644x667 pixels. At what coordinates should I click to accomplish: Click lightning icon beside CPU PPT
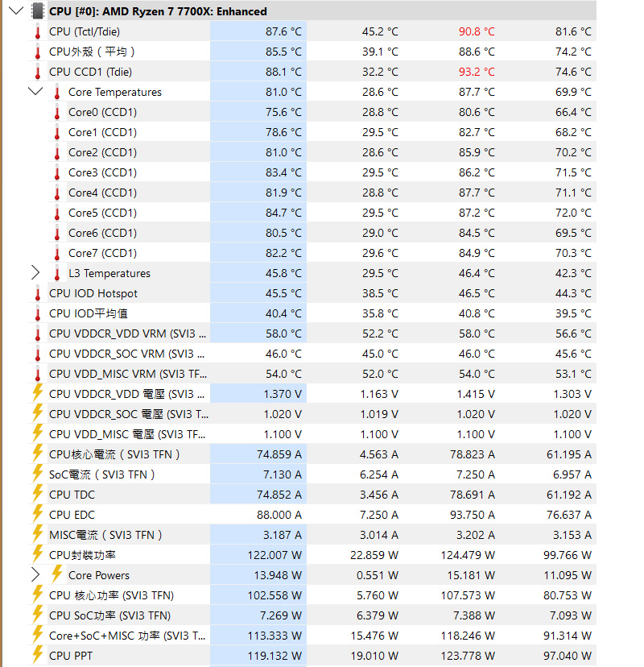(37, 655)
